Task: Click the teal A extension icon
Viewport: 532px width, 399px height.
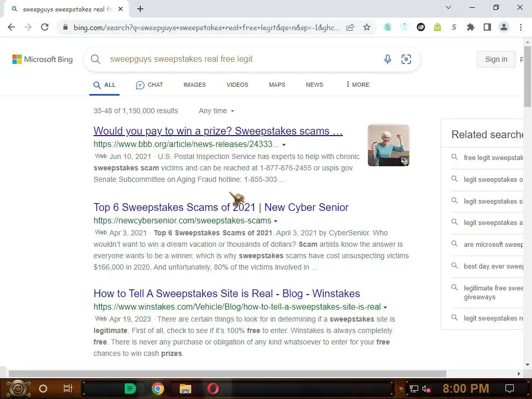Action: (x=388, y=27)
